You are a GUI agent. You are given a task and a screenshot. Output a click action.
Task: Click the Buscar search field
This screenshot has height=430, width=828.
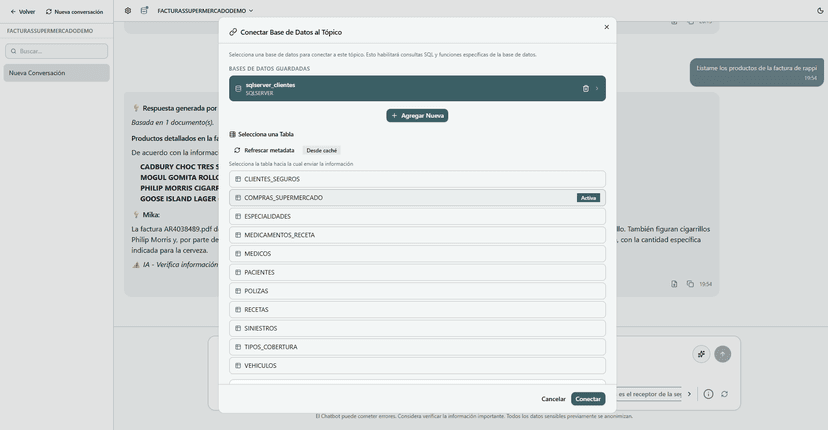[57, 51]
